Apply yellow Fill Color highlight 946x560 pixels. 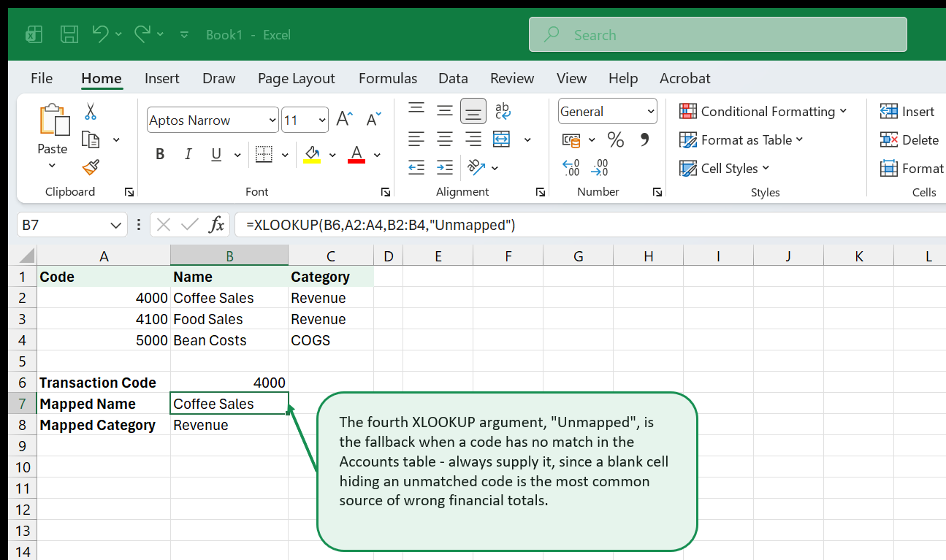click(312, 154)
